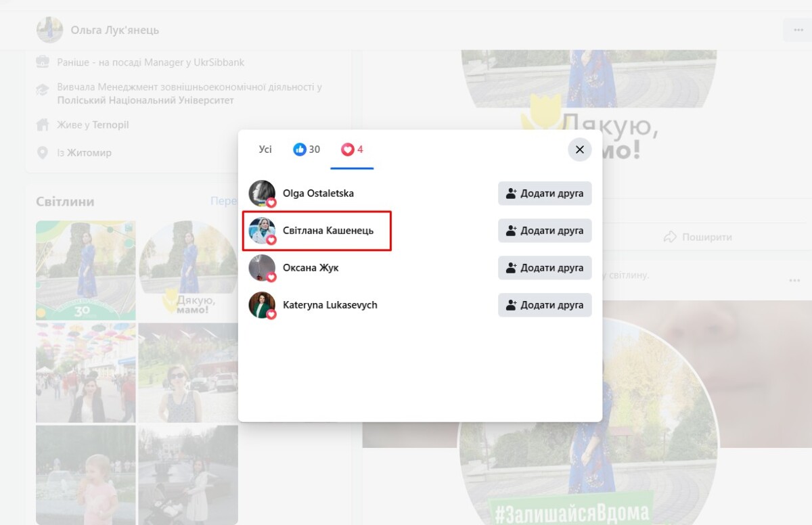
Task: Click Kateryna Lukasevych's profile avatar
Action: point(262,305)
